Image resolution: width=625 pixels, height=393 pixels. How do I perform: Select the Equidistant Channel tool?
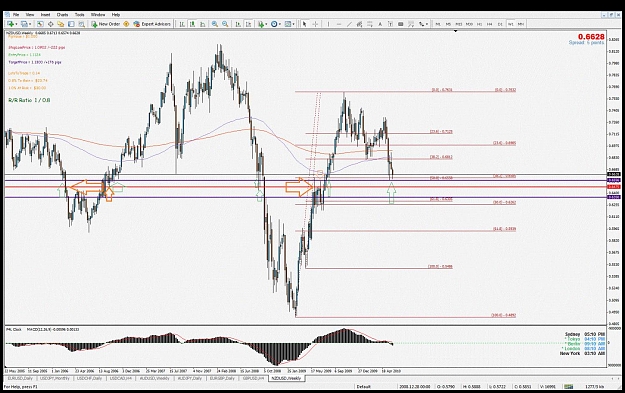click(360, 24)
